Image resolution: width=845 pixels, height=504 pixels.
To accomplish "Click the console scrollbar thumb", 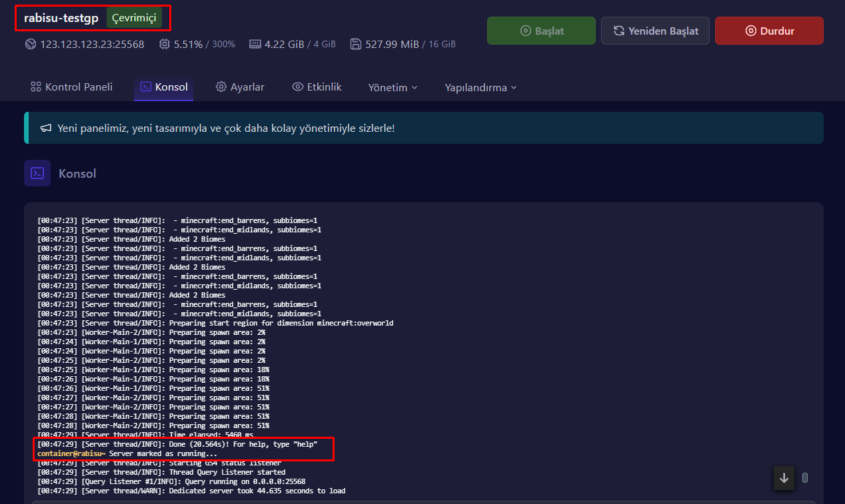I will 805,477.
